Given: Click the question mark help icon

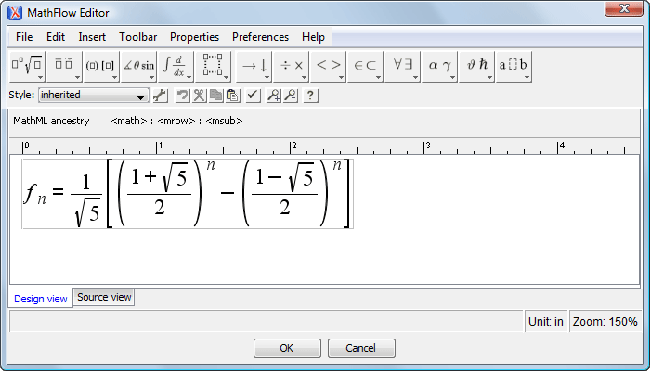Looking at the screenshot, I should (311, 96).
